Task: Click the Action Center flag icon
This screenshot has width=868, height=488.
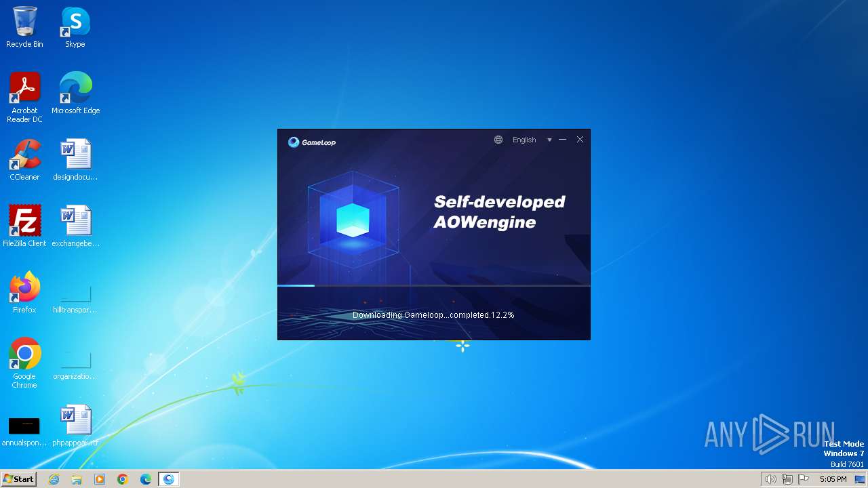Action: pos(804,479)
